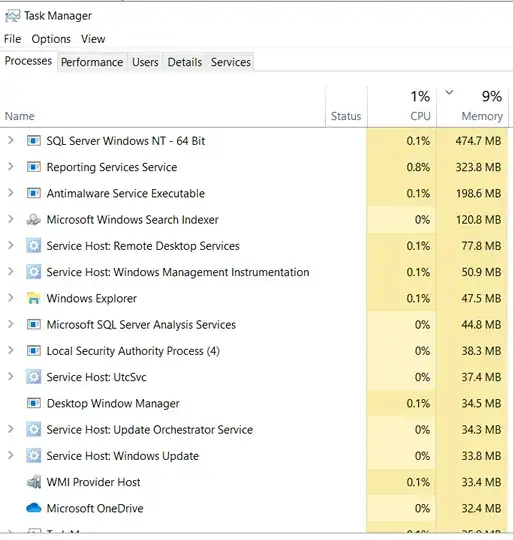Viewport: 513px width, 540px height.
Task: Select the Microsoft OneDrive cloud icon
Action: pyautogui.click(x=34, y=508)
